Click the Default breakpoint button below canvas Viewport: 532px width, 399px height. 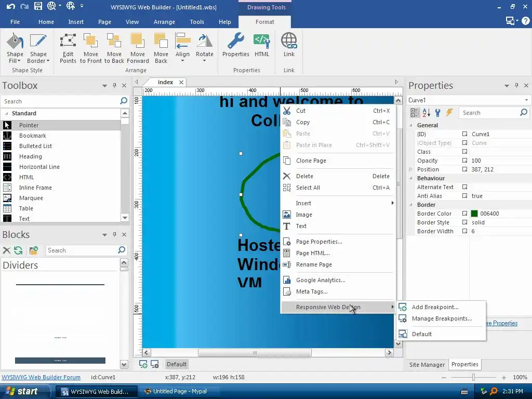coord(177,364)
